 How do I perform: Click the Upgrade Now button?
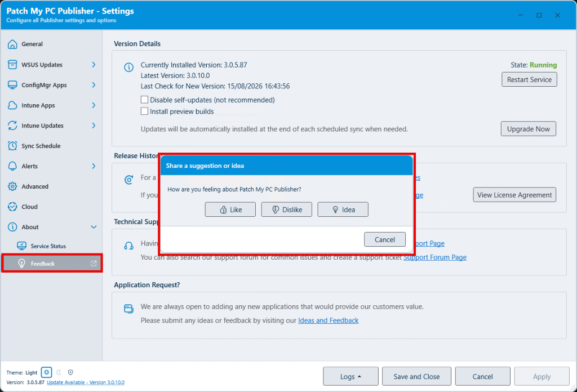529,129
